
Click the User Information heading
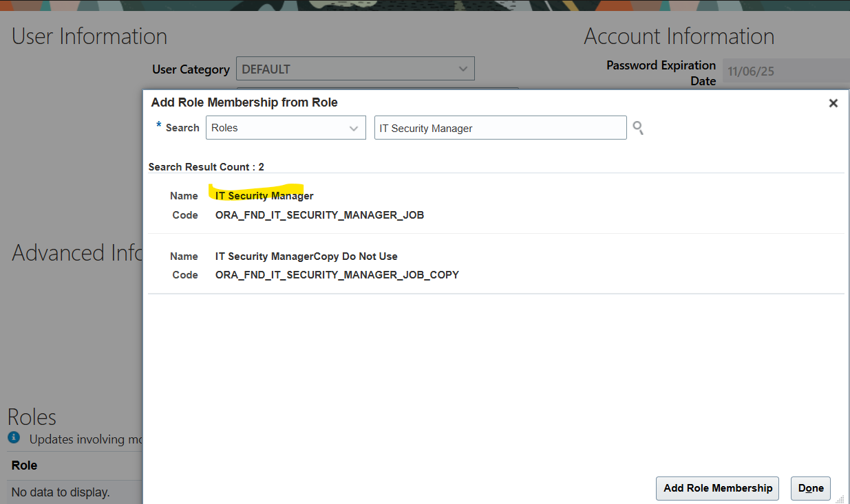click(x=89, y=36)
